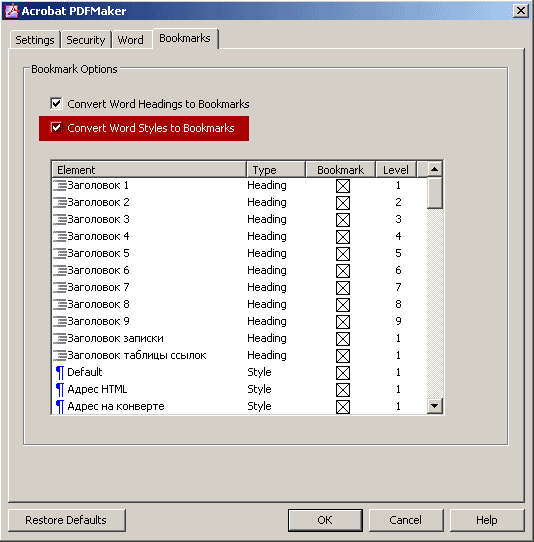The image size is (534, 542).
Task: Uncheck the Bookmark box for Заголовок 5
Action: (x=343, y=254)
